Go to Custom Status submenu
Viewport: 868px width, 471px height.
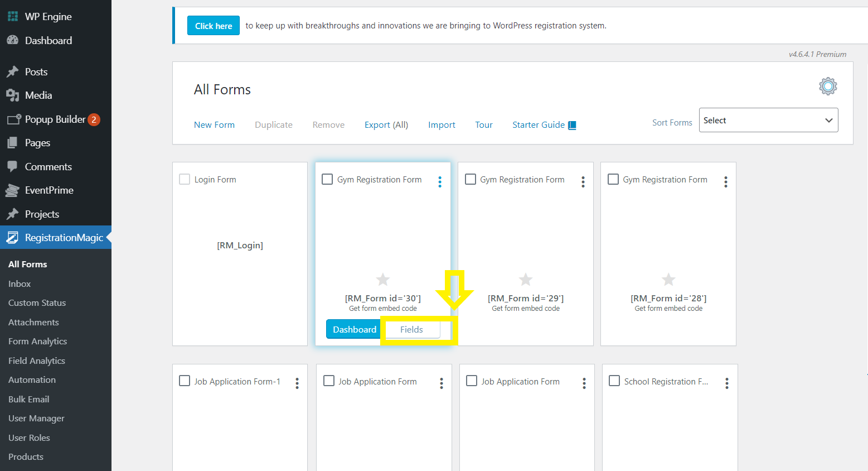click(37, 303)
